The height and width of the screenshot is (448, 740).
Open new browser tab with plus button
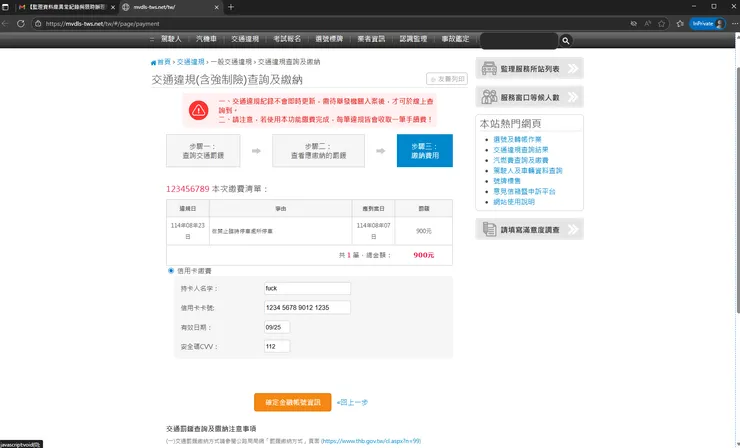point(231,7)
